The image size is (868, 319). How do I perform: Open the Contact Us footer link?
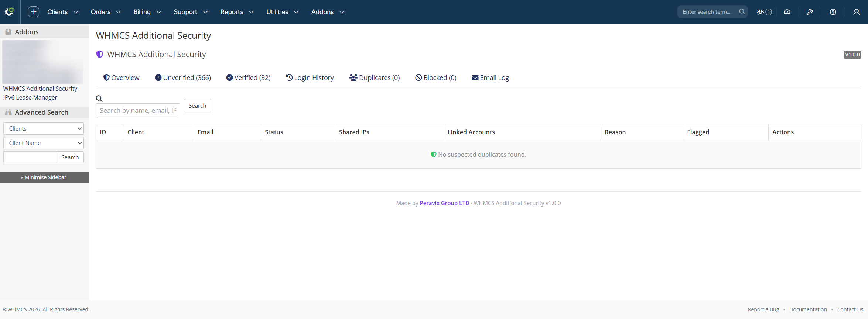[850, 309]
